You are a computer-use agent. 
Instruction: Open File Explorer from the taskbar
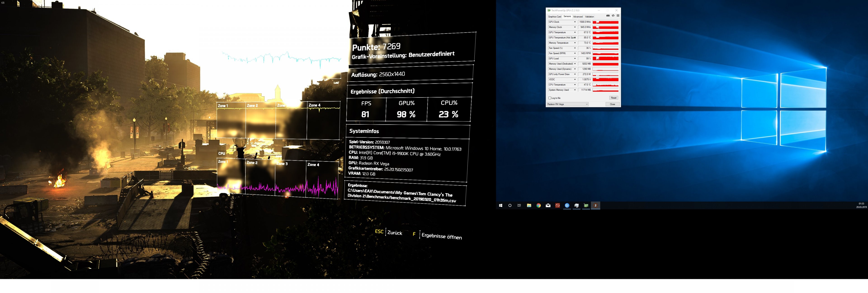tap(529, 205)
